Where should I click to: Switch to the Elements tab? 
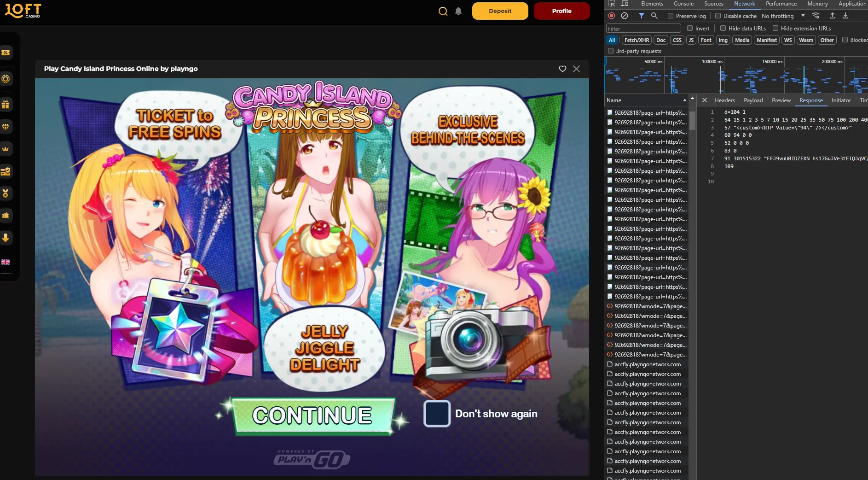pyautogui.click(x=652, y=4)
